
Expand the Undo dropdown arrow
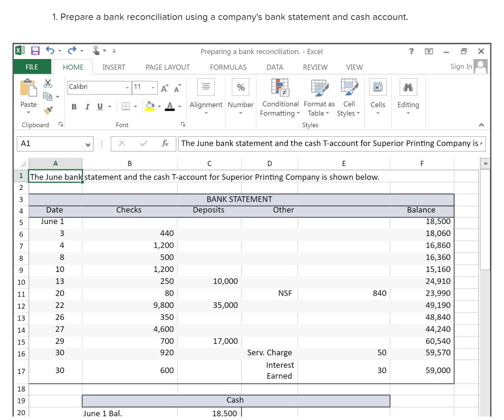(59, 50)
